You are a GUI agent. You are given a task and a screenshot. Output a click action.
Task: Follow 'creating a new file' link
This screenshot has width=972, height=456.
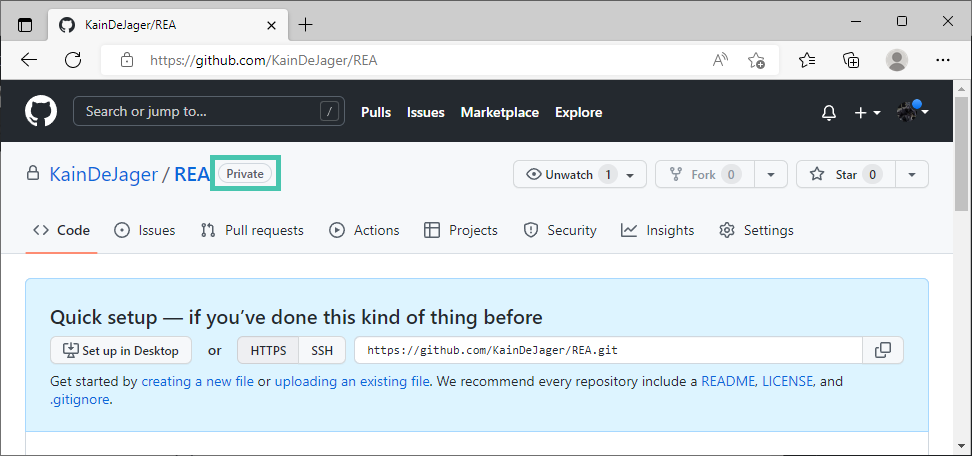click(x=197, y=381)
